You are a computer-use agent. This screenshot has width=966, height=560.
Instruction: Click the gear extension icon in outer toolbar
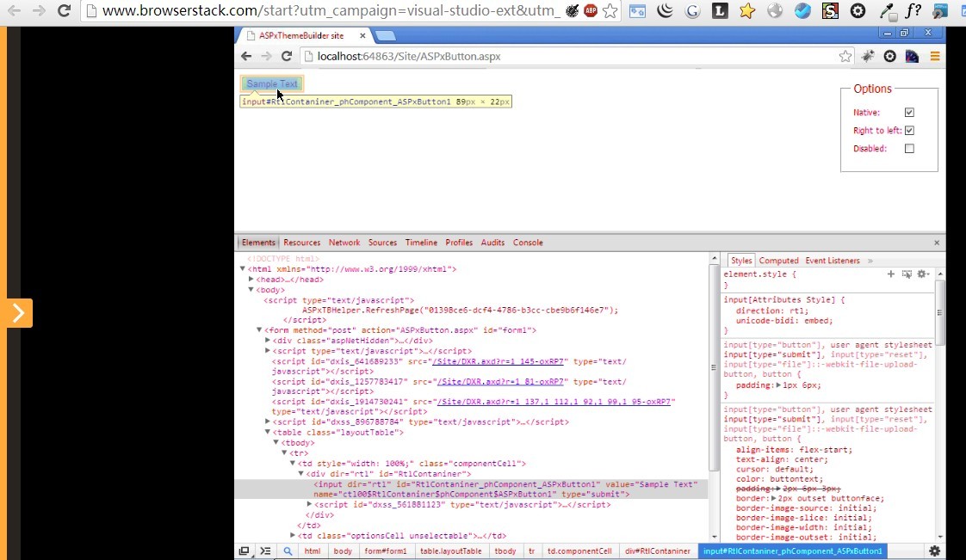click(x=858, y=10)
